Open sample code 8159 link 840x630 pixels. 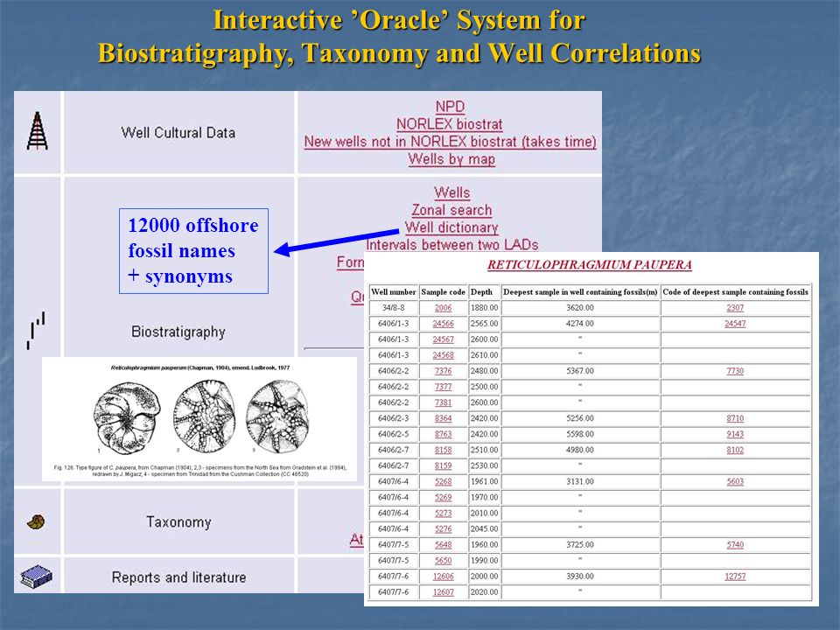coord(443,465)
